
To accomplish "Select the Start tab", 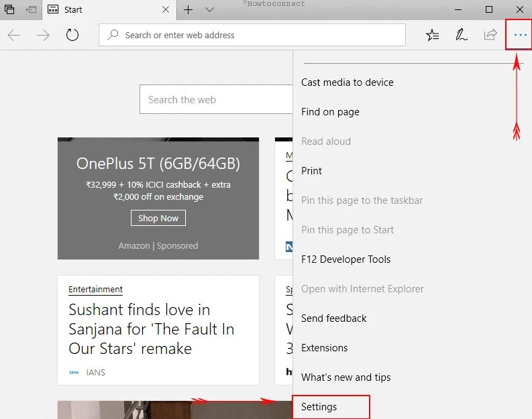I will [x=109, y=9].
